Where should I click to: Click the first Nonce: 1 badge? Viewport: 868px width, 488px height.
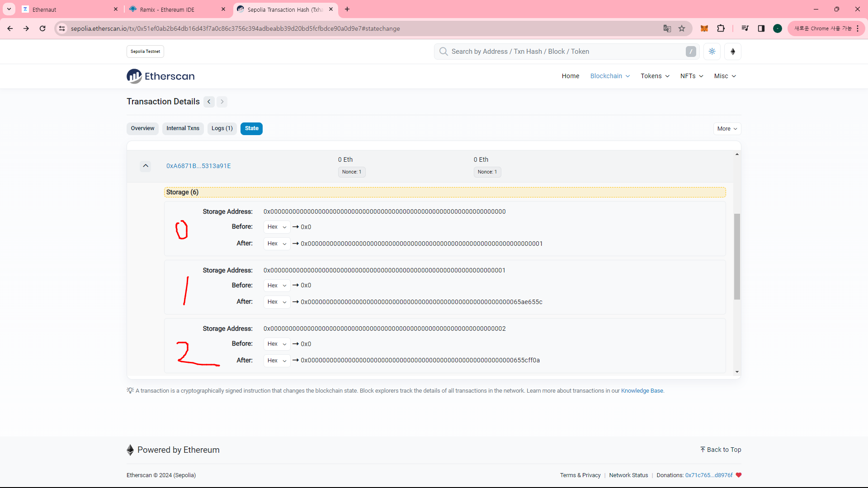tap(352, 172)
